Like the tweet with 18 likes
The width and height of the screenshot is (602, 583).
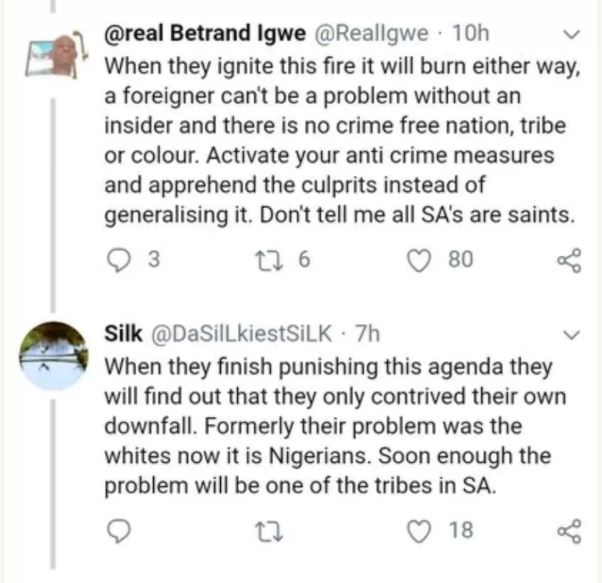(x=420, y=529)
